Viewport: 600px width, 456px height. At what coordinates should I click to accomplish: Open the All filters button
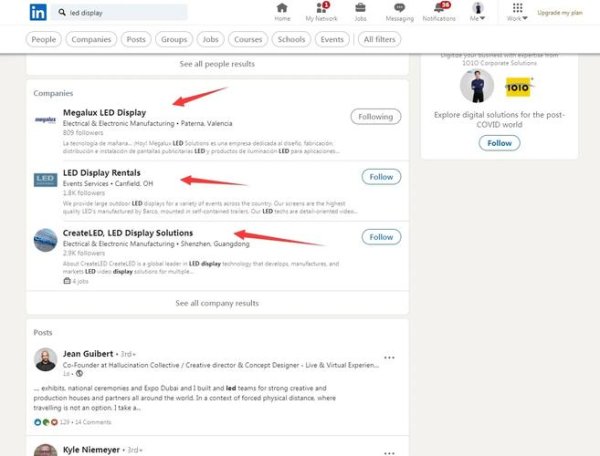[x=380, y=39]
